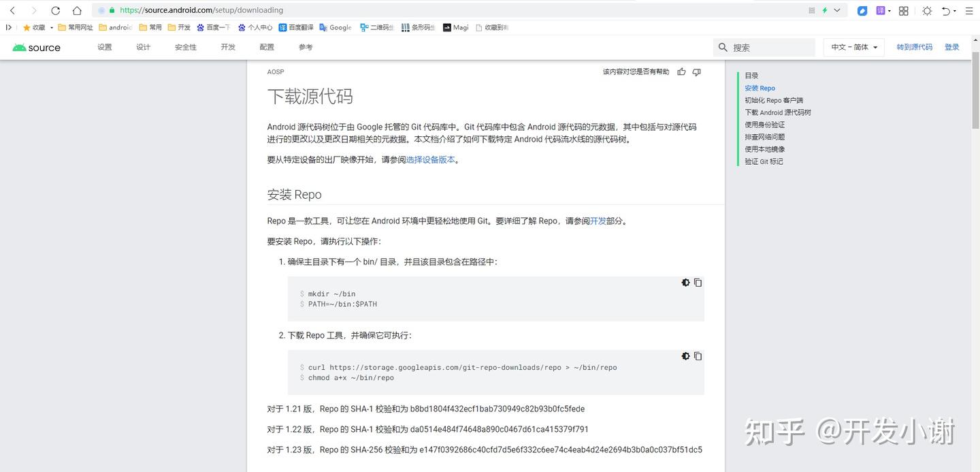This screenshot has height=472, width=980.
Task: Give thumbs up on 该内容对您是否有帮助
Action: point(681,72)
